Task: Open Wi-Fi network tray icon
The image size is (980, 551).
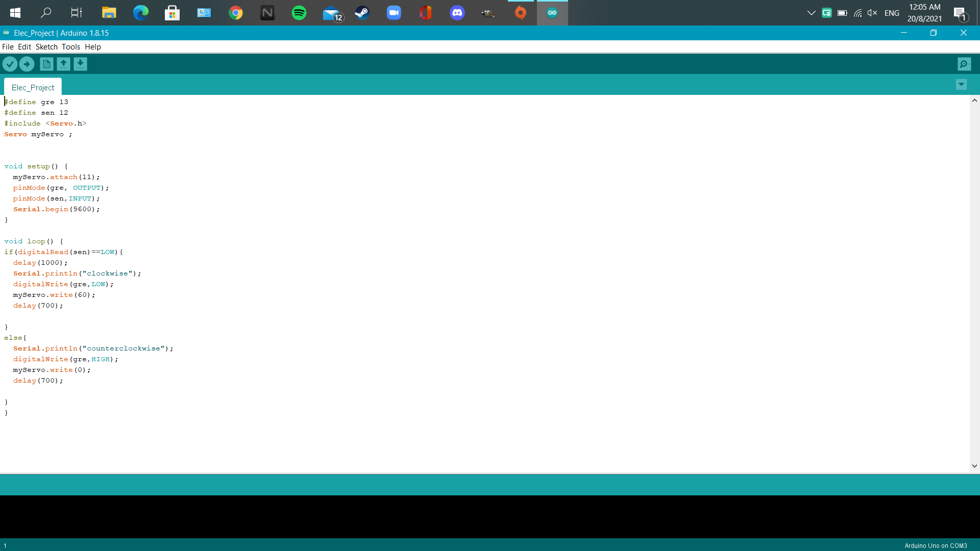Action: (x=858, y=13)
